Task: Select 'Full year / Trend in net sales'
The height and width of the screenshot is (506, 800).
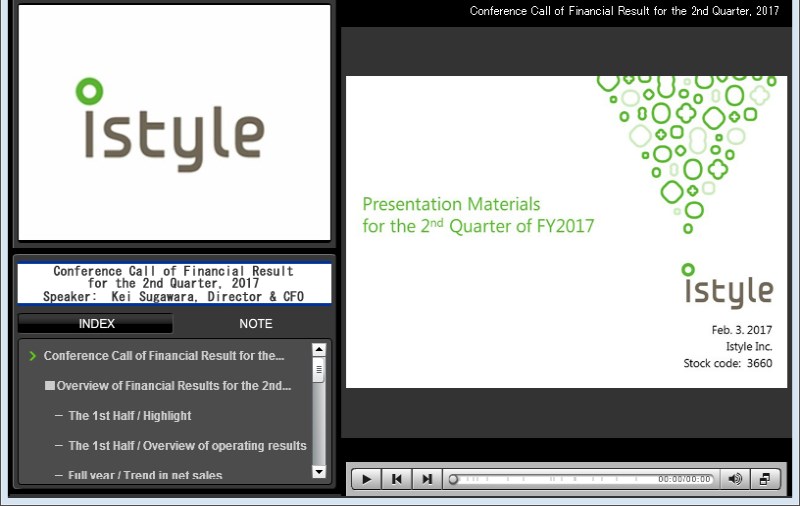Action: pyautogui.click(x=145, y=475)
